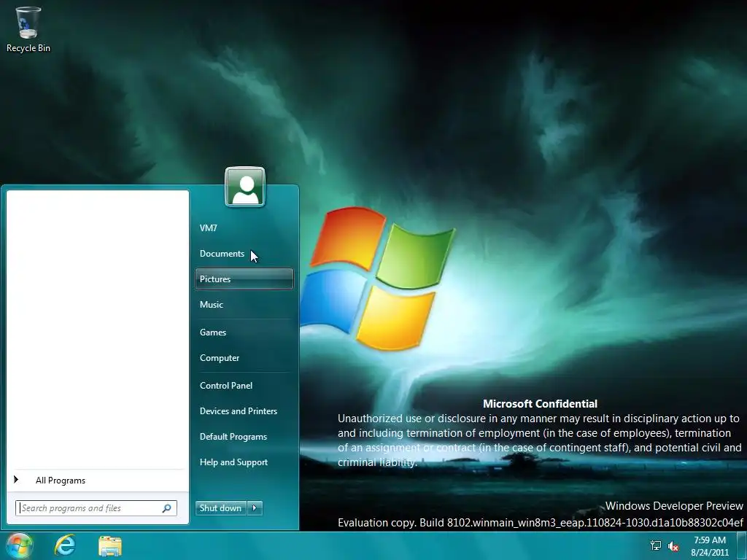The width and height of the screenshot is (747, 560).
Task: Open Devices and Printers
Action: [244, 411]
